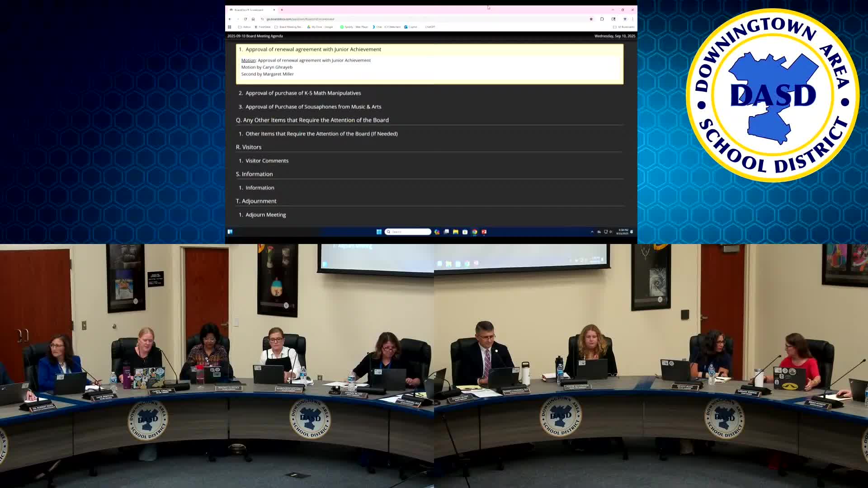Bookmark page with the star icon
868x488 pixels.
tap(591, 19)
